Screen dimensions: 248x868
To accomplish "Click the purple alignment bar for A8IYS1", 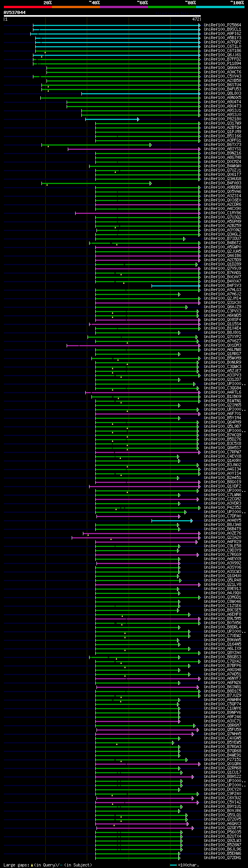I will tap(134, 149).
